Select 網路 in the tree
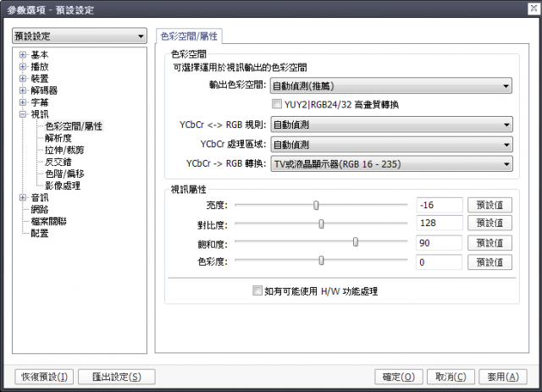 pyautogui.click(x=40, y=209)
